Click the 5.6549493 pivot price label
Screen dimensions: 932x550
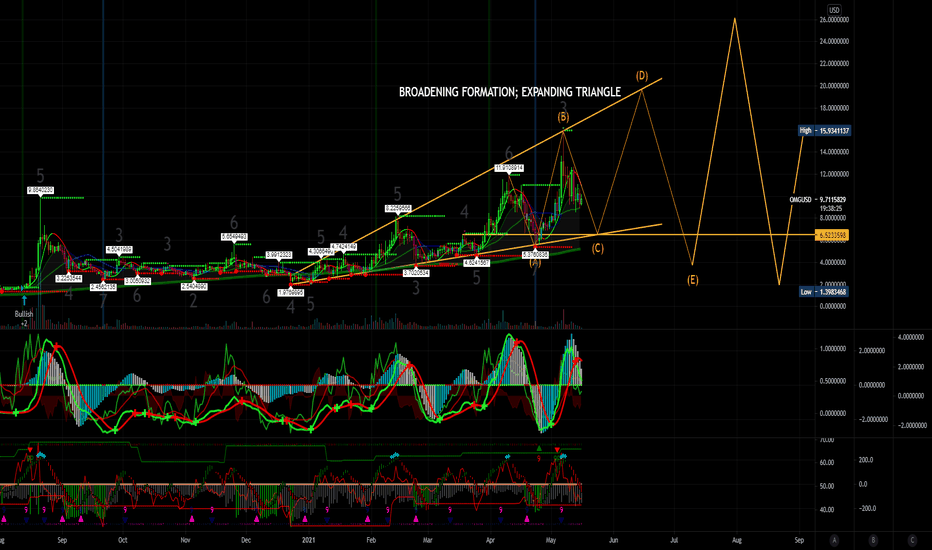pos(234,236)
